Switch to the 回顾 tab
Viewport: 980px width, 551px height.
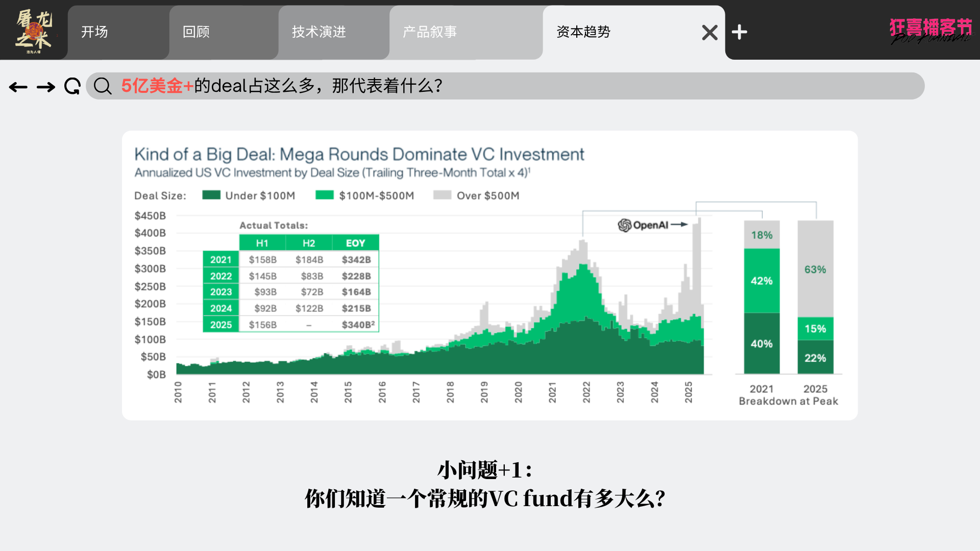click(197, 32)
